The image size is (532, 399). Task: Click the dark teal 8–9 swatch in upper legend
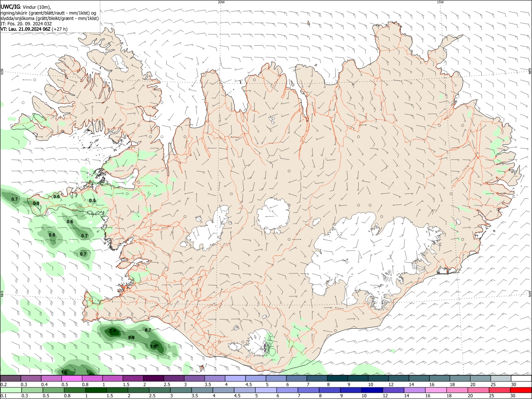tap(337, 378)
